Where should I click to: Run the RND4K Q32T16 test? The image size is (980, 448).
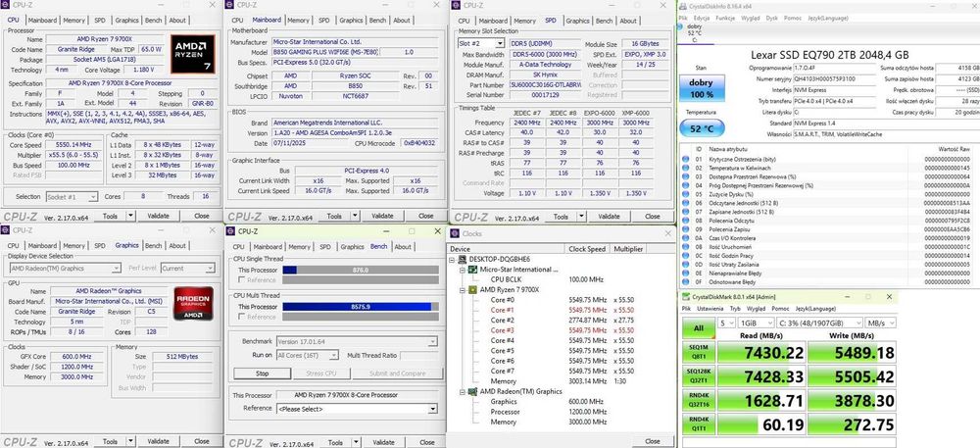coord(698,401)
